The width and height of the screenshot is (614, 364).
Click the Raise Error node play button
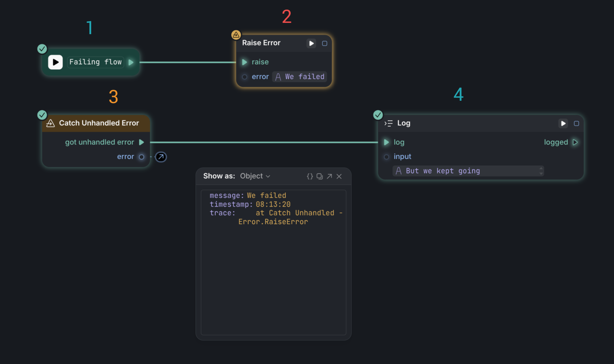click(311, 43)
